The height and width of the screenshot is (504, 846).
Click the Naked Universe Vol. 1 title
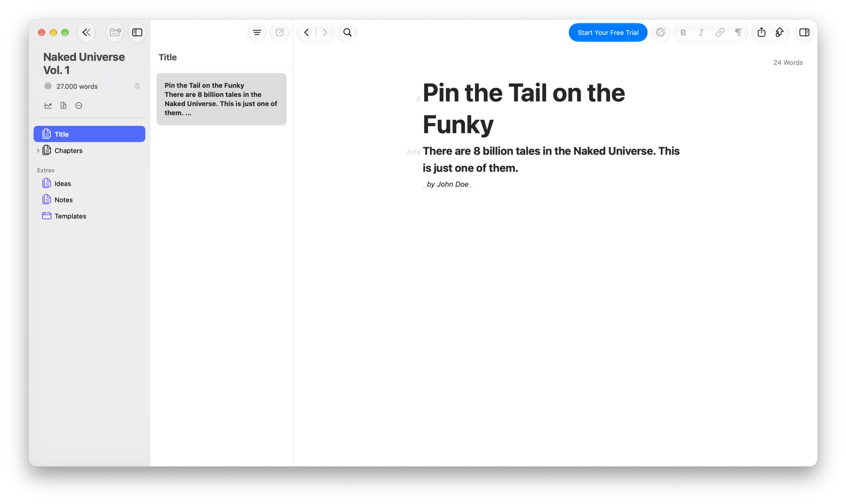[84, 63]
